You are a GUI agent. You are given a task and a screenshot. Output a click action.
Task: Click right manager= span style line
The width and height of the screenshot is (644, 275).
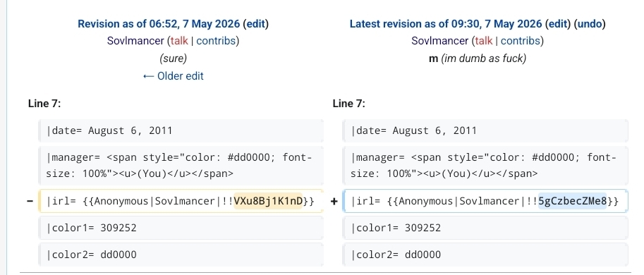coord(485,166)
